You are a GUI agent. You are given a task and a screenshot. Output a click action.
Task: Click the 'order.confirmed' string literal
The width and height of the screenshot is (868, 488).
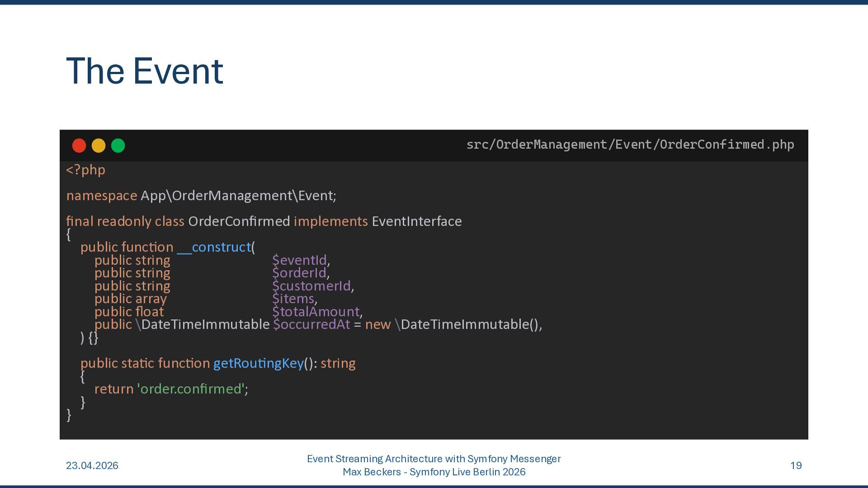191,389
